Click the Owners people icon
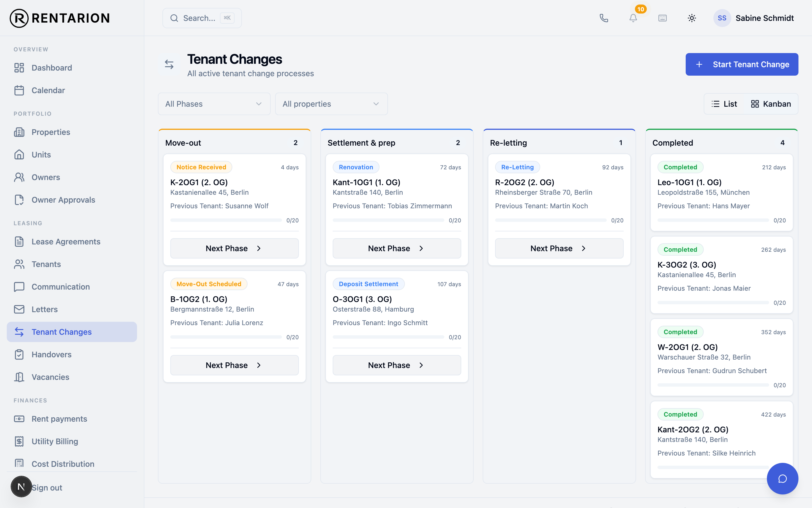This screenshot has width=812, height=508. coord(19,177)
